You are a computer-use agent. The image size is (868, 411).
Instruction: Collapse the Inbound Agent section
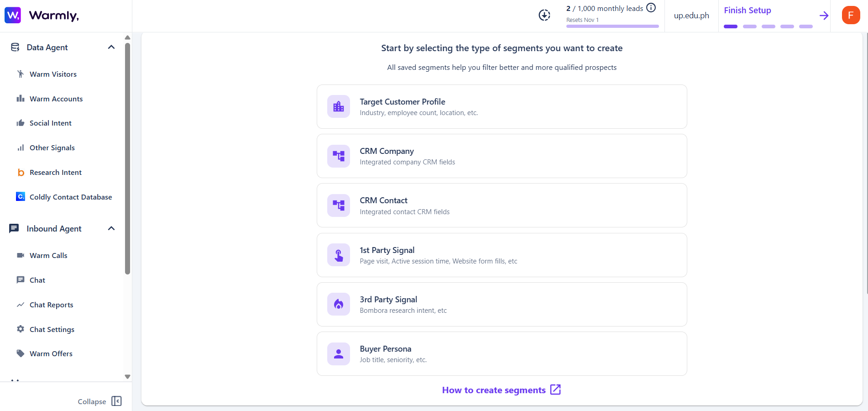point(111,228)
